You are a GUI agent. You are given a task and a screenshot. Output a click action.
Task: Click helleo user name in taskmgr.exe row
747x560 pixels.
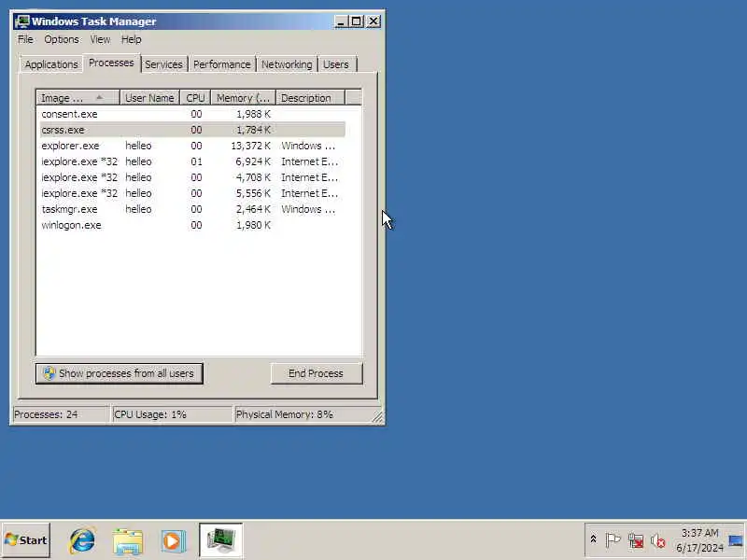(x=138, y=209)
